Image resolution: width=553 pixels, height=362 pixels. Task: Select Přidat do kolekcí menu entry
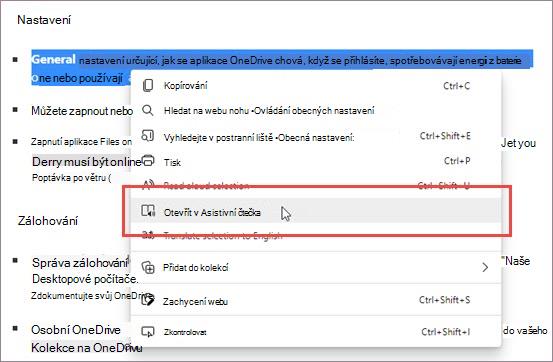tap(316, 267)
